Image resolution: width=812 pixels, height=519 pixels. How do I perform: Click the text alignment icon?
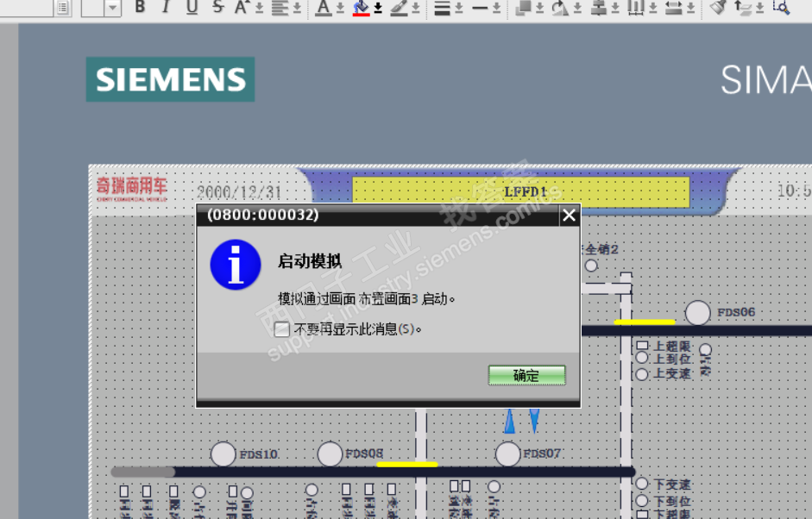[280, 8]
